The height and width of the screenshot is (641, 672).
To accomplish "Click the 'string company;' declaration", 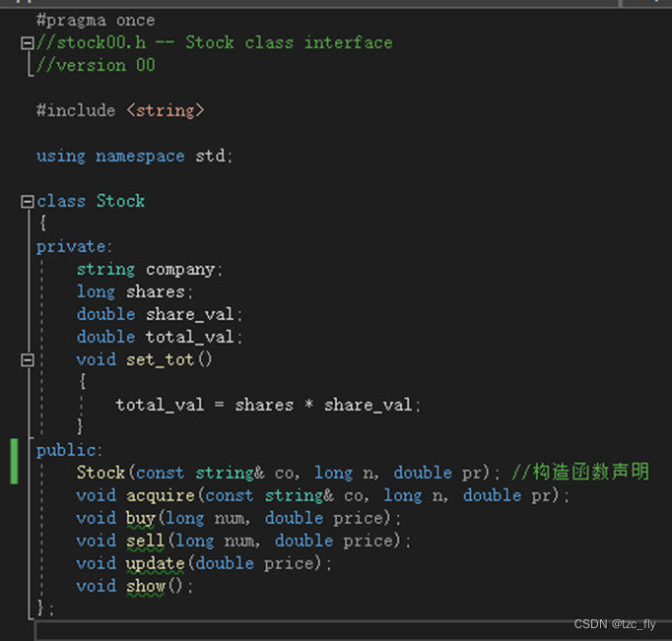I will tap(150, 270).
